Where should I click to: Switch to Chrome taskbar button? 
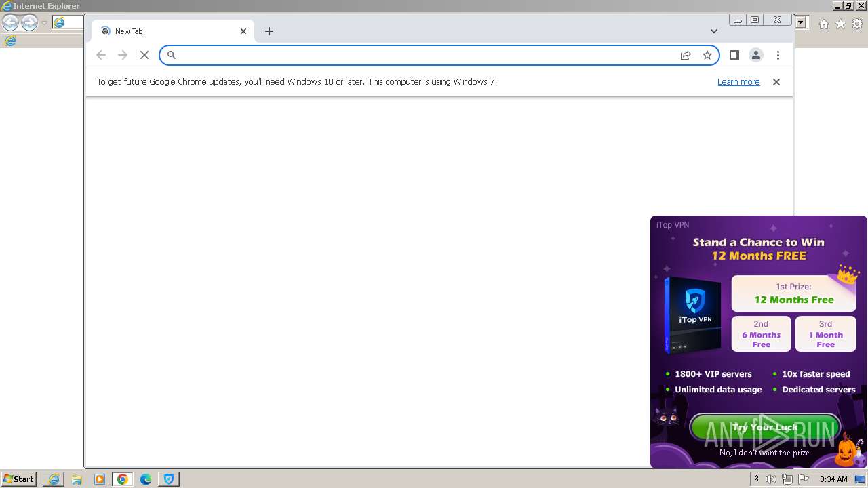point(123,479)
